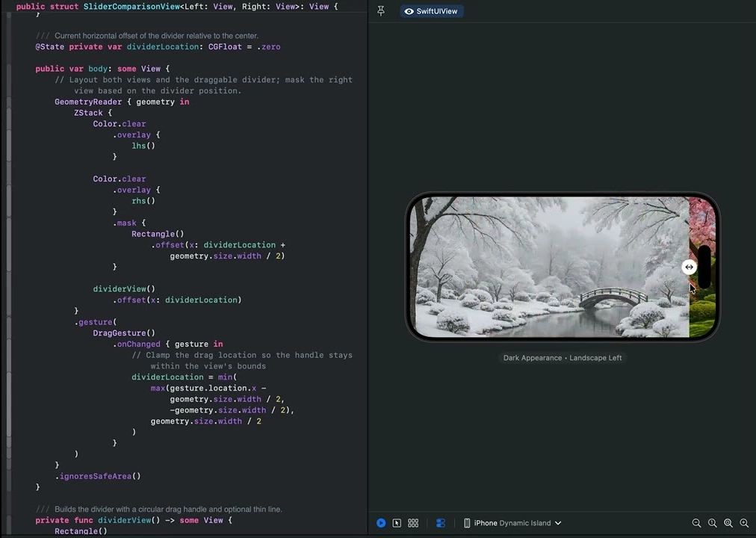Click the .ignoresSafeArea() modifier in code
756x538 pixels.
pyautogui.click(x=99, y=476)
